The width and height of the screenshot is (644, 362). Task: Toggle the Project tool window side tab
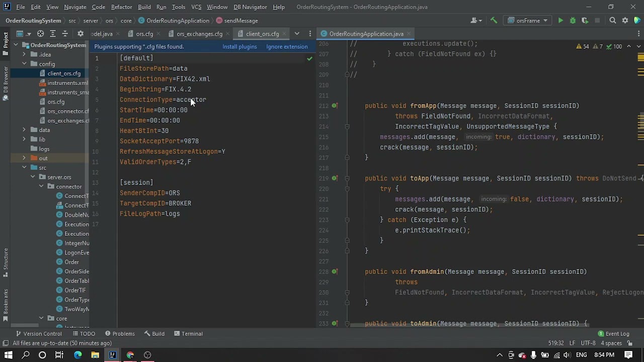(6, 44)
